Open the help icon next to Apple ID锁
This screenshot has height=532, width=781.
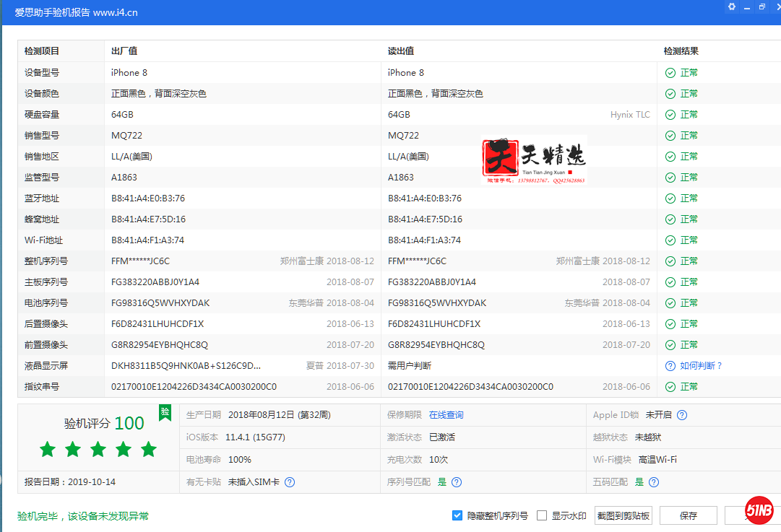pyautogui.click(x=683, y=414)
